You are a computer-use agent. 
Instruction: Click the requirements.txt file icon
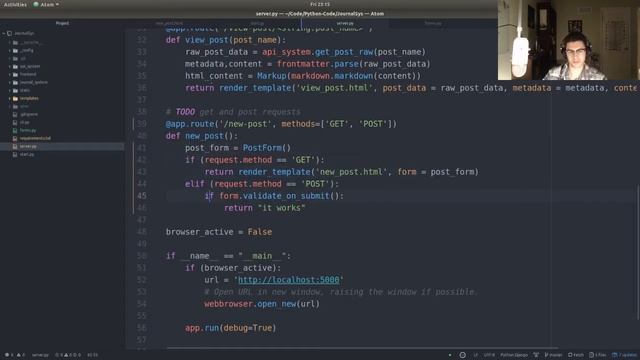tap(15, 138)
